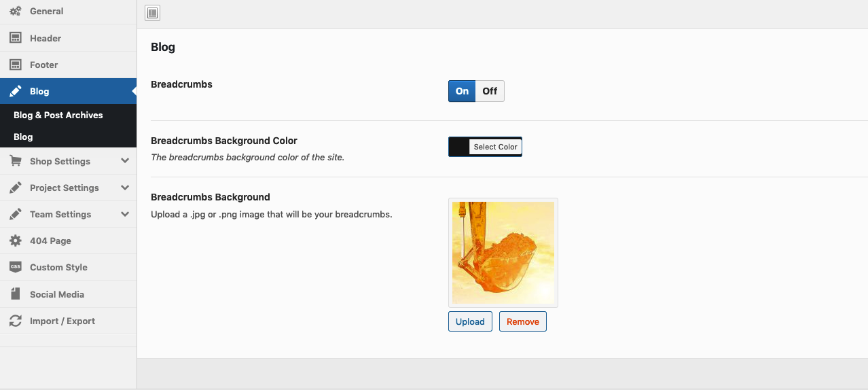This screenshot has width=868, height=390.
Task: Click the Footer layout icon
Action: (x=15, y=65)
